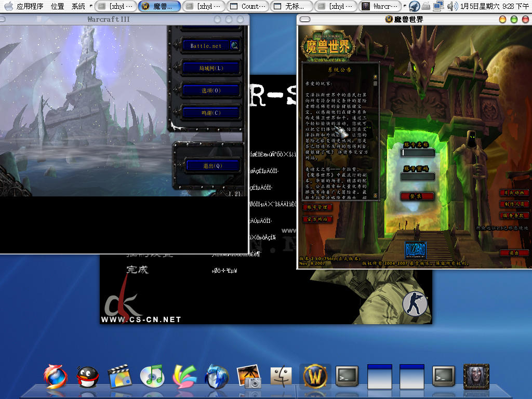532x399 pixels.
Task: Click the 系统公告 scrollbar thumb
Action: click(x=375, y=83)
